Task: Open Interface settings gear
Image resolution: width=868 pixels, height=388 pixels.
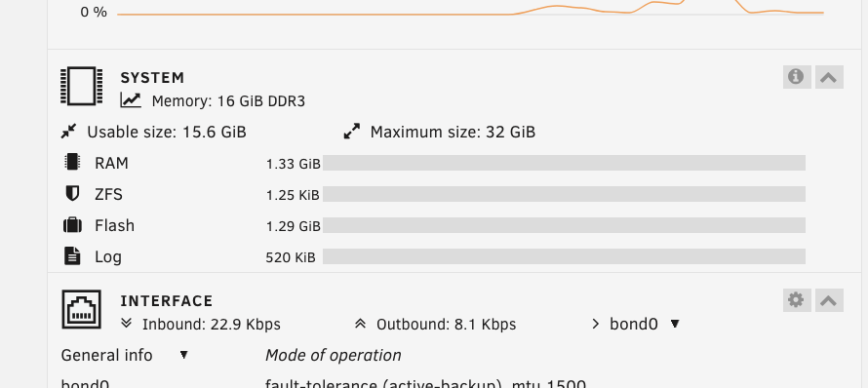Action: [797, 300]
